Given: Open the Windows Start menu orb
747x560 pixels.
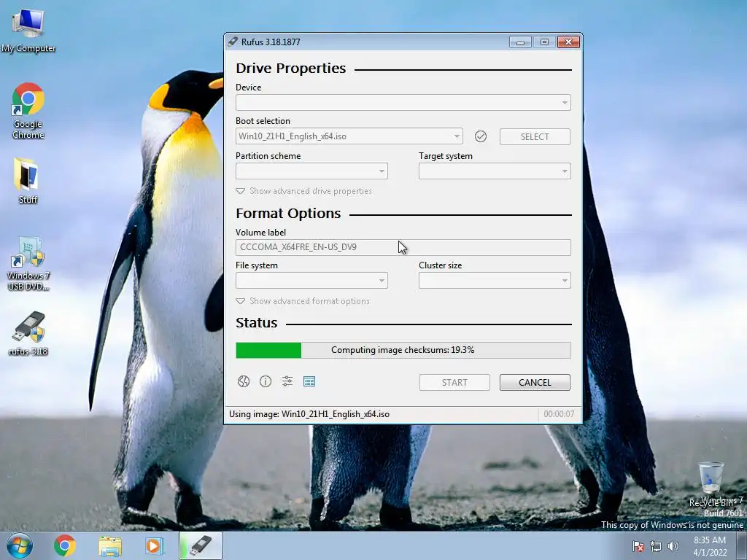Looking at the screenshot, I should click(x=20, y=545).
